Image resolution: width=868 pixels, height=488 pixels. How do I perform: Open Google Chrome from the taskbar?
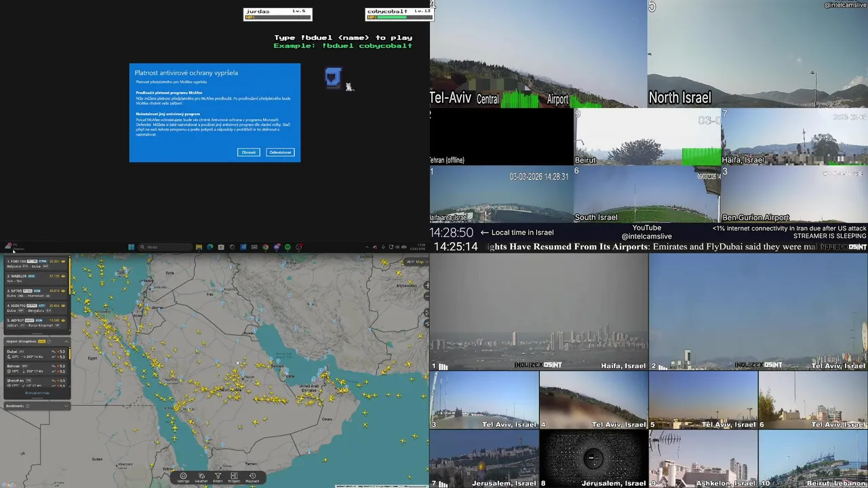point(265,247)
